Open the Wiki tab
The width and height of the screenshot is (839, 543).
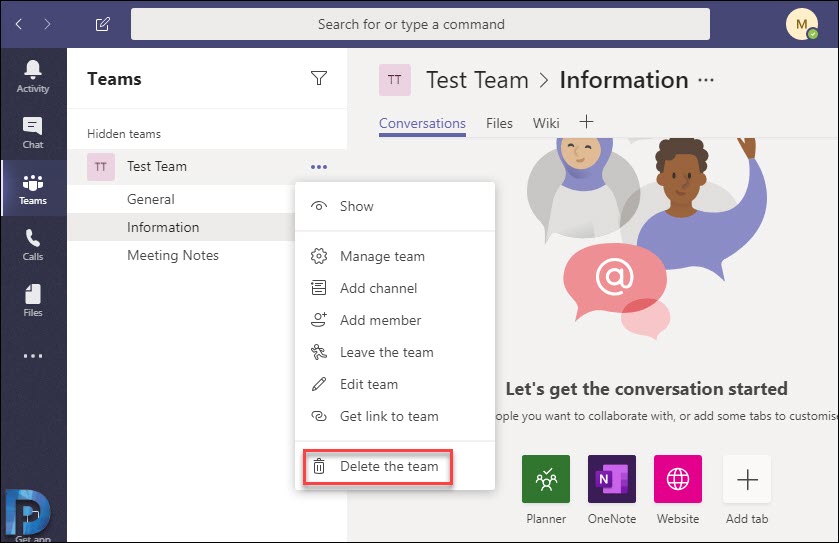tap(546, 124)
